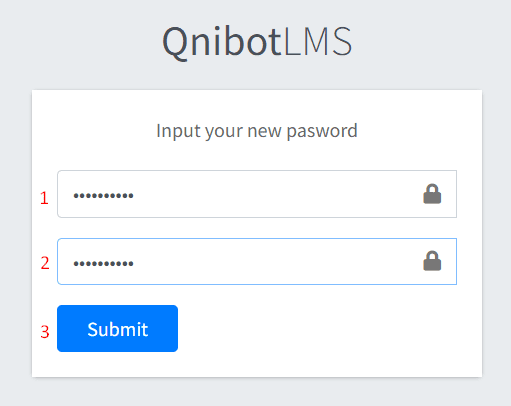Click the 'Input your new pasword' heading

point(257,131)
